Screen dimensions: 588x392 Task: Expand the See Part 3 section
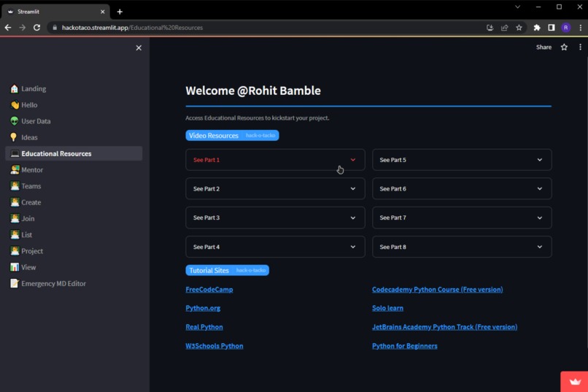[x=275, y=218]
